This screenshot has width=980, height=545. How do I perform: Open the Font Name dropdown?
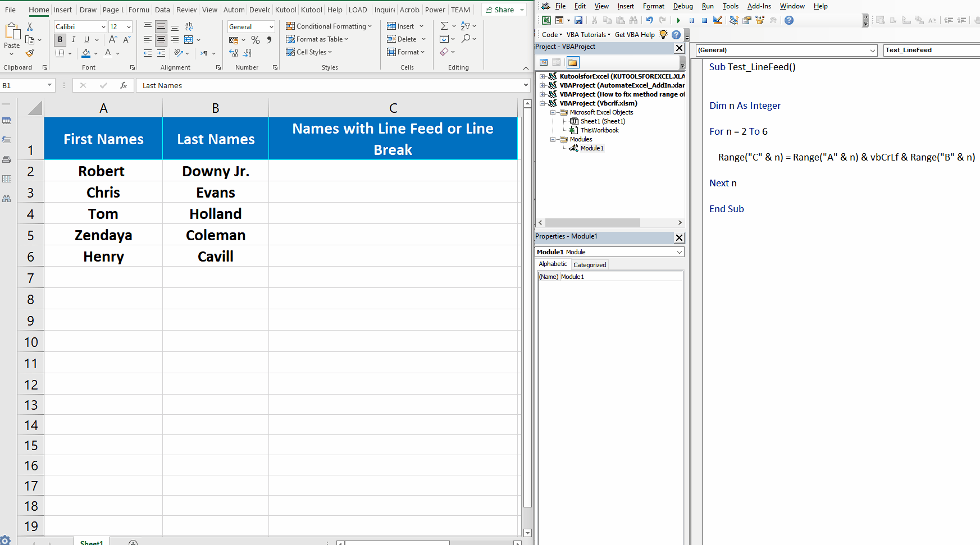[103, 26]
